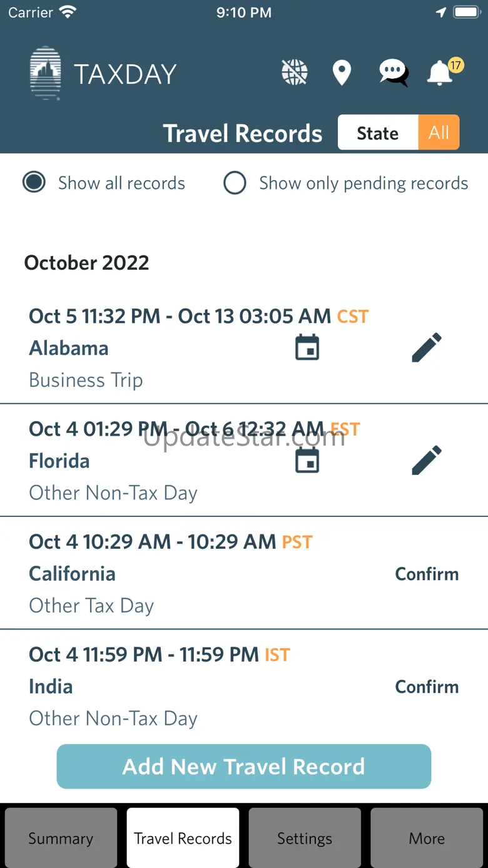Switch filter to All

tap(439, 133)
